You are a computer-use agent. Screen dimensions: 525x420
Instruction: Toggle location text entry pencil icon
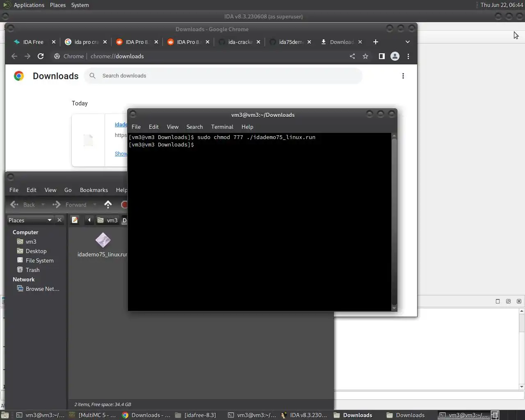click(75, 220)
